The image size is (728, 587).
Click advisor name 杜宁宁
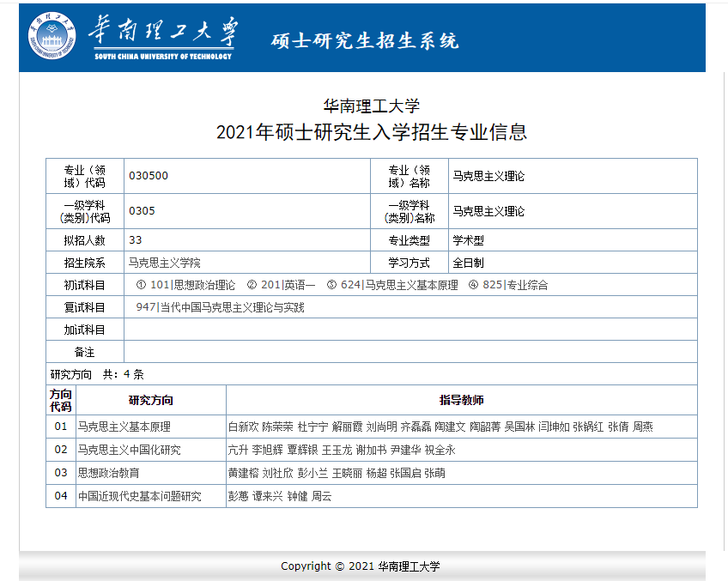click(x=312, y=427)
